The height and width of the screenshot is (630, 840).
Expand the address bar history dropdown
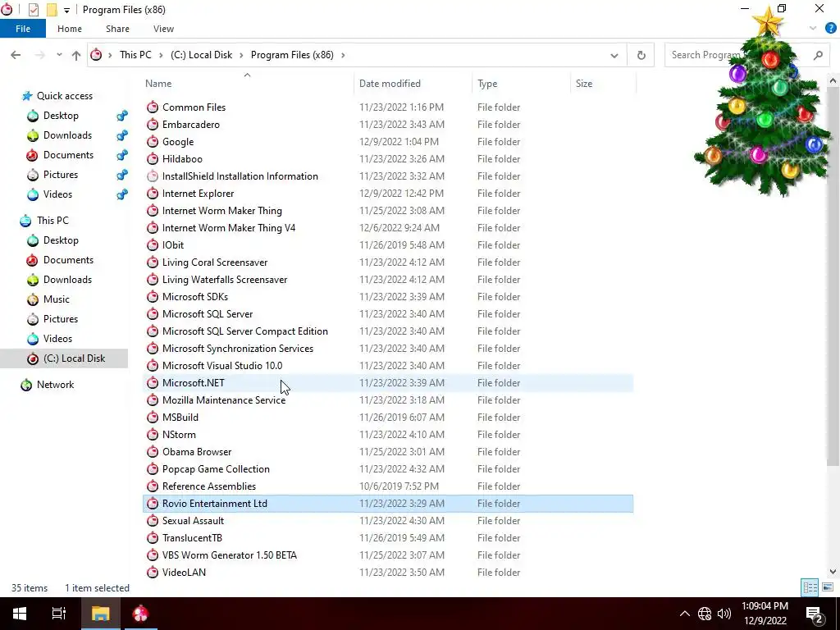(x=614, y=55)
